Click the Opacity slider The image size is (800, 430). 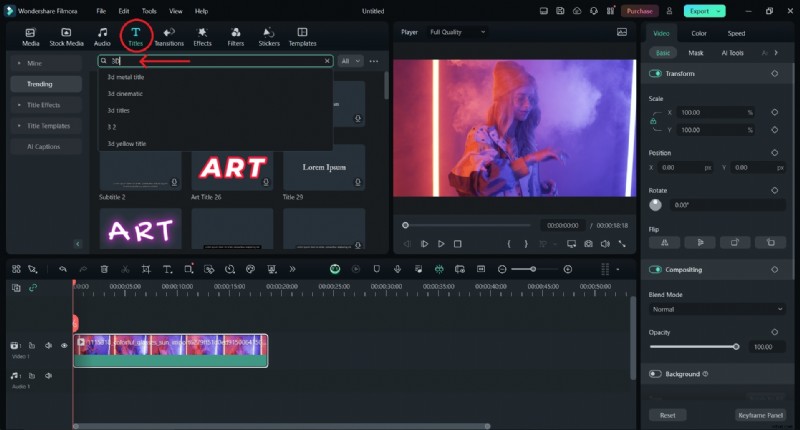tap(694, 347)
